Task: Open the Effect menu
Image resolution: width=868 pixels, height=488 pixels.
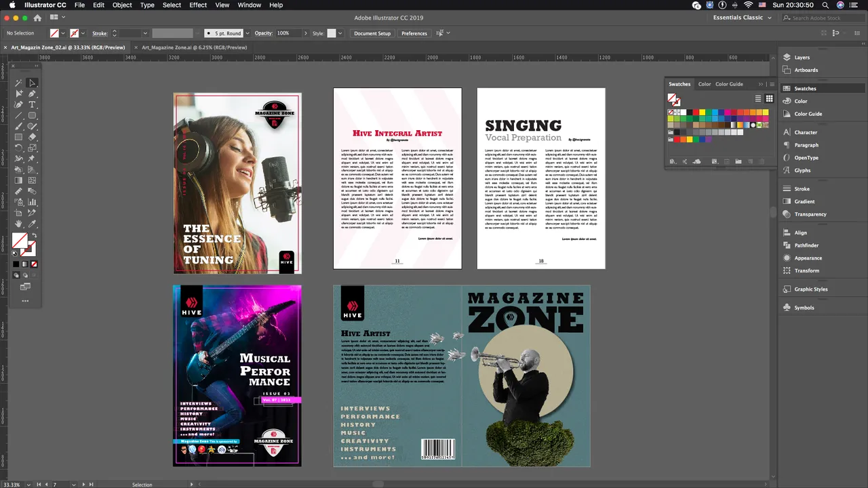Action: point(198,5)
